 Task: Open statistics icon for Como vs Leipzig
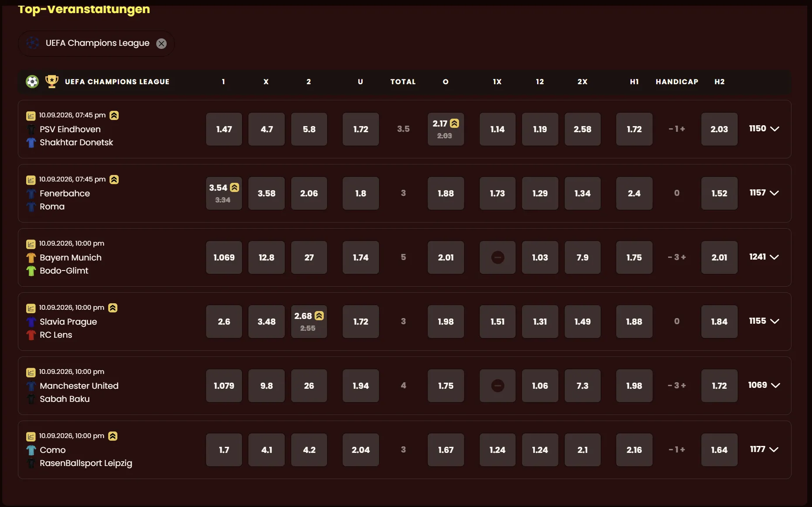pyautogui.click(x=31, y=436)
